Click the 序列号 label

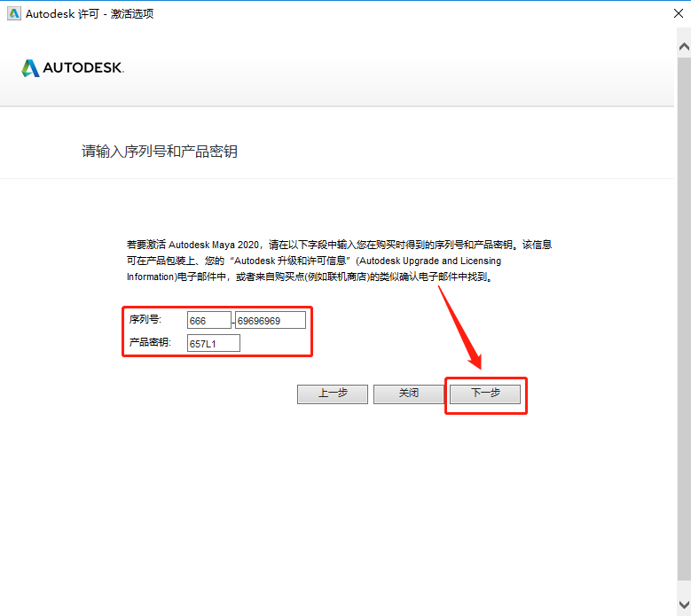pyautogui.click(x=145, y=319)
